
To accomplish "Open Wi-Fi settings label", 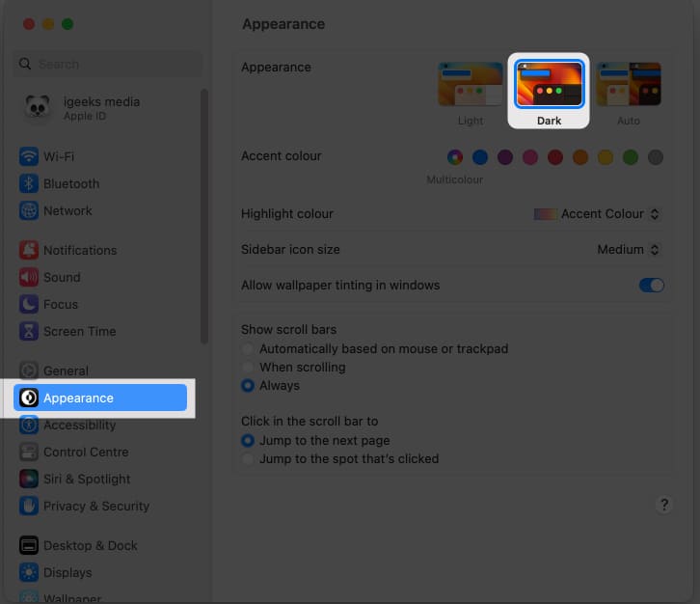I will (x=59, y=156).
